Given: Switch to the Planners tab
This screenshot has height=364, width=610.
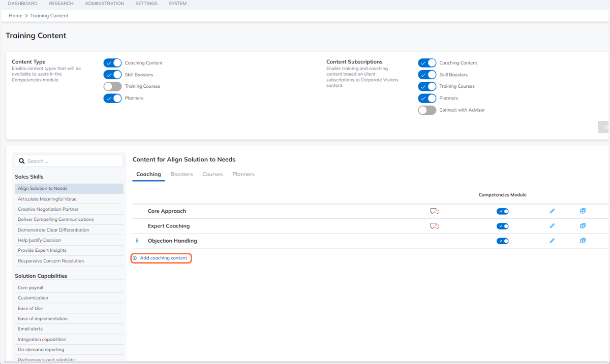Looking at the screenshot, I should pos(243,174).
